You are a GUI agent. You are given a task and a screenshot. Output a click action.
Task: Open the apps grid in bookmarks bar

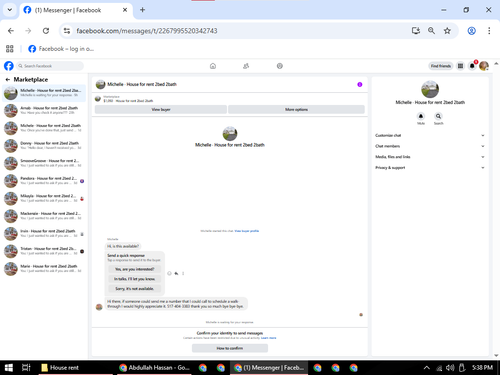10,49
